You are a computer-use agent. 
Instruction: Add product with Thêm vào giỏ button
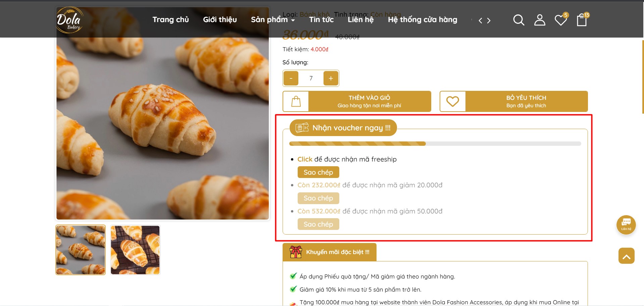point(369,101)
